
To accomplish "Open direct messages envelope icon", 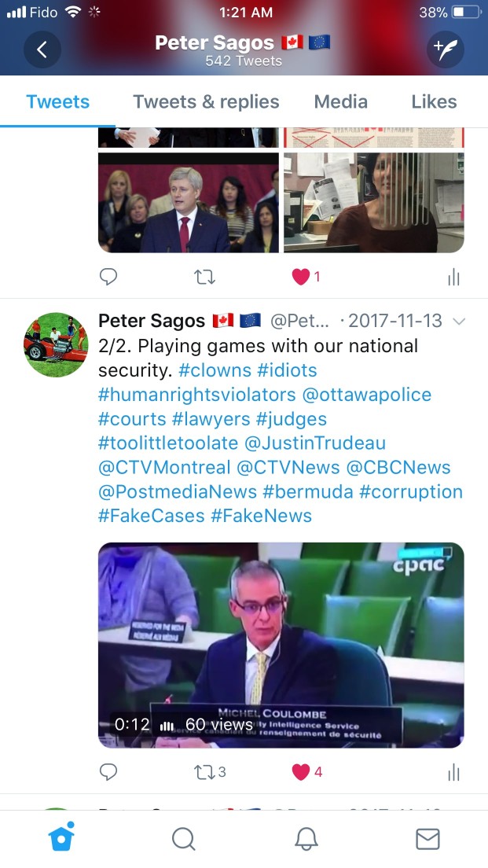I will [x=427, y=839].
